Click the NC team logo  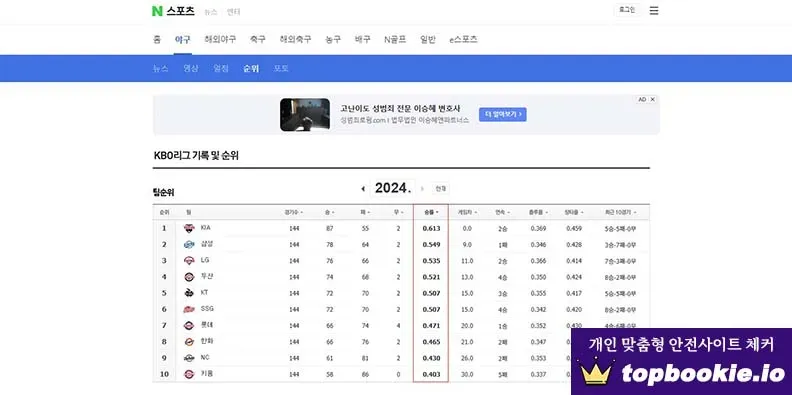pyautogui.click(x=189, y=358)
